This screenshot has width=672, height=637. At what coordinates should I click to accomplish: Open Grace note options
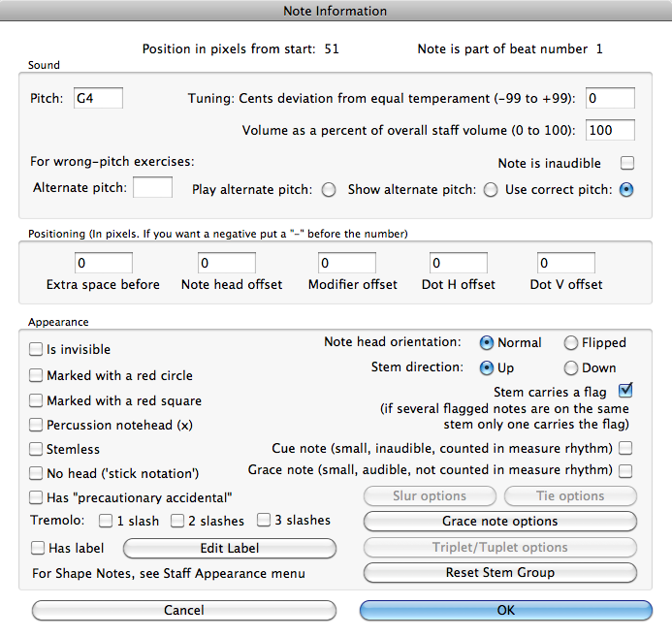[x=499, y=522]
